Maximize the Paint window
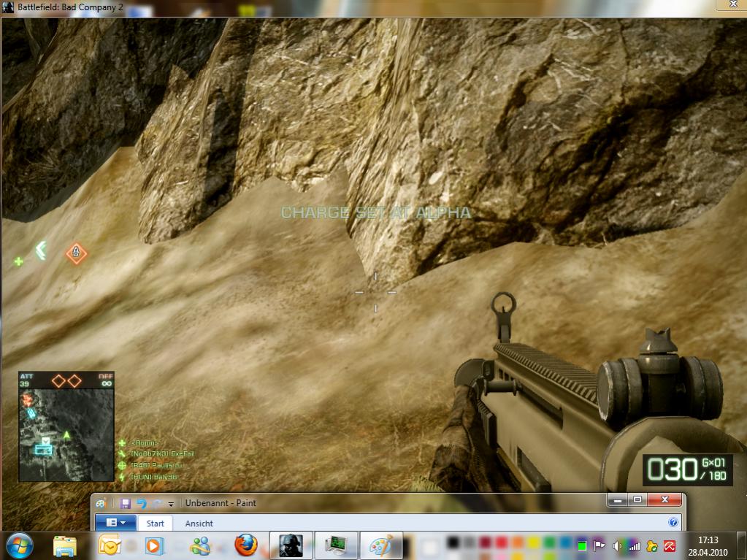The image size is (747, 560). click(637, 500)
